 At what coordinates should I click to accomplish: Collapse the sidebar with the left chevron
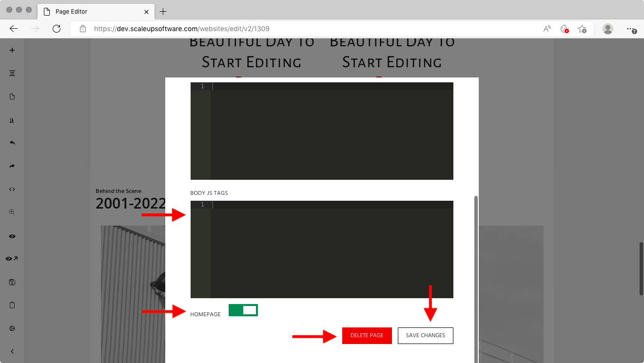12,351
